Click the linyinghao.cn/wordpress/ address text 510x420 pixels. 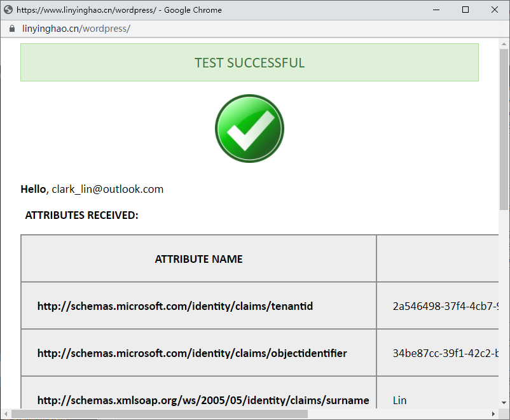click(76, 29)
